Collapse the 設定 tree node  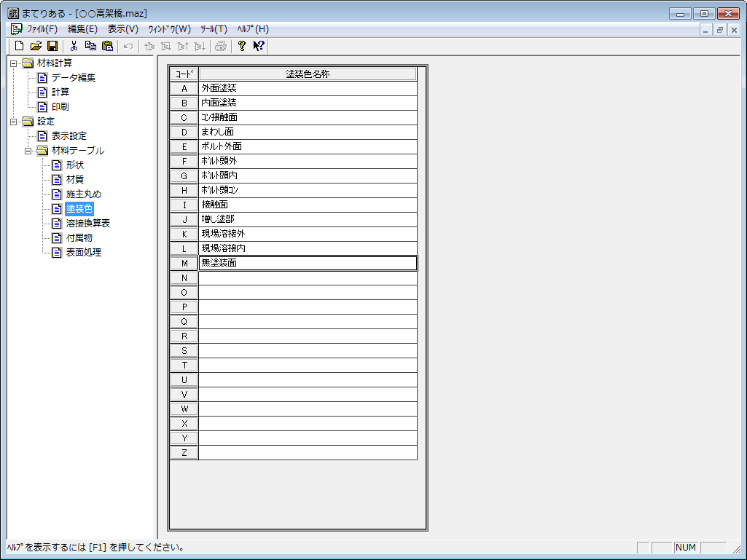pyautogui.click(x=13, y=122)
